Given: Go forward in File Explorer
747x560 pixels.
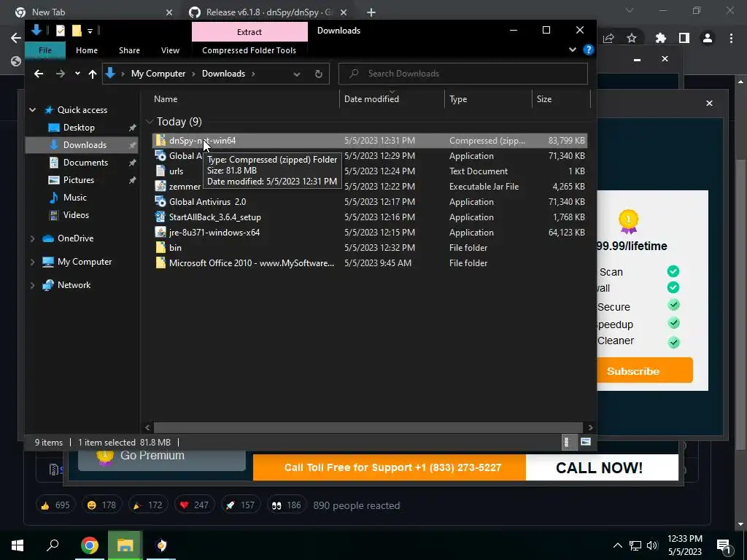Looking at the screenshot, I should point(60,74).
